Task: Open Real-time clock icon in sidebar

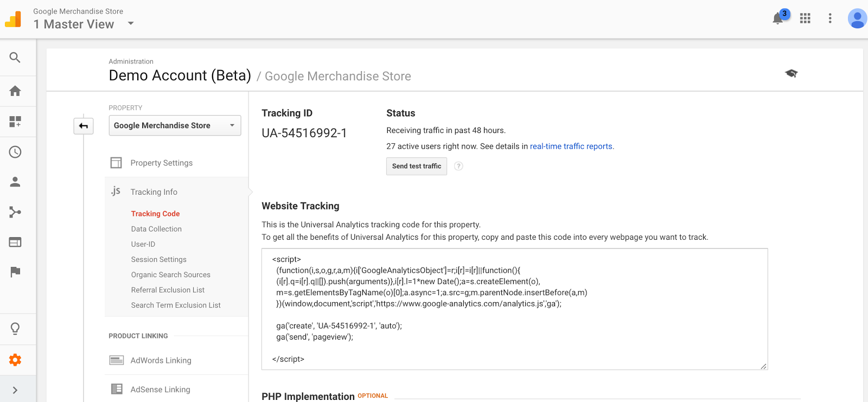Action: [x=15, y=152]
